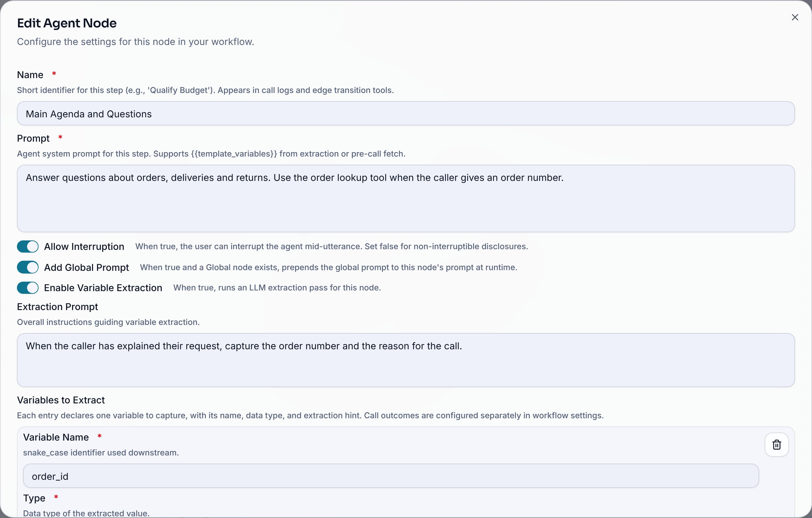Viewport: 812px width, 518px height.
Task: Click the Name field label
Action: pyautogui.click(x=30, y=75)
